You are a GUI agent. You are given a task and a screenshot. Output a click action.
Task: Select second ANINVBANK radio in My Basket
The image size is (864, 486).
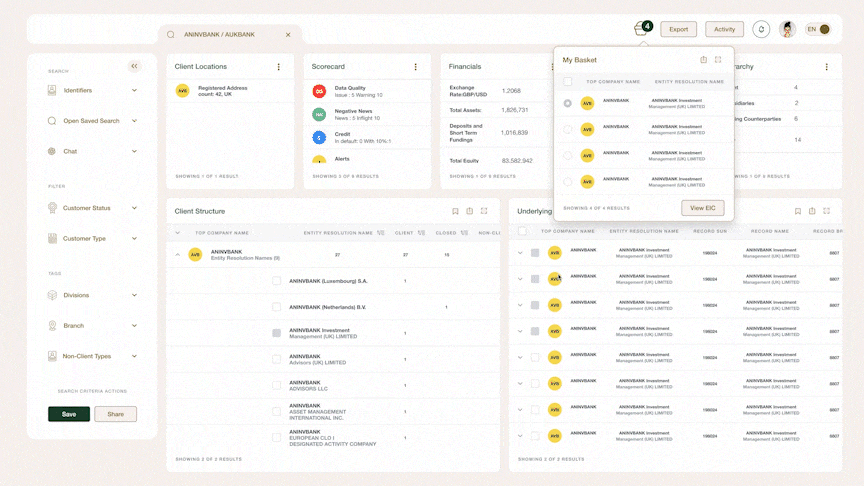pyautogui.click(x=568, y=129)
